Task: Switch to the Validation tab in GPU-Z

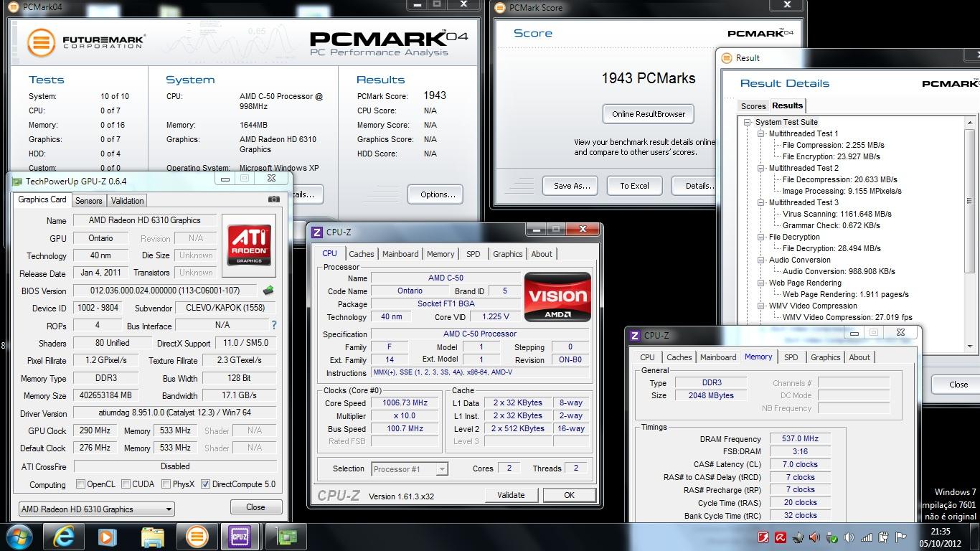Action: pos(128,201)
